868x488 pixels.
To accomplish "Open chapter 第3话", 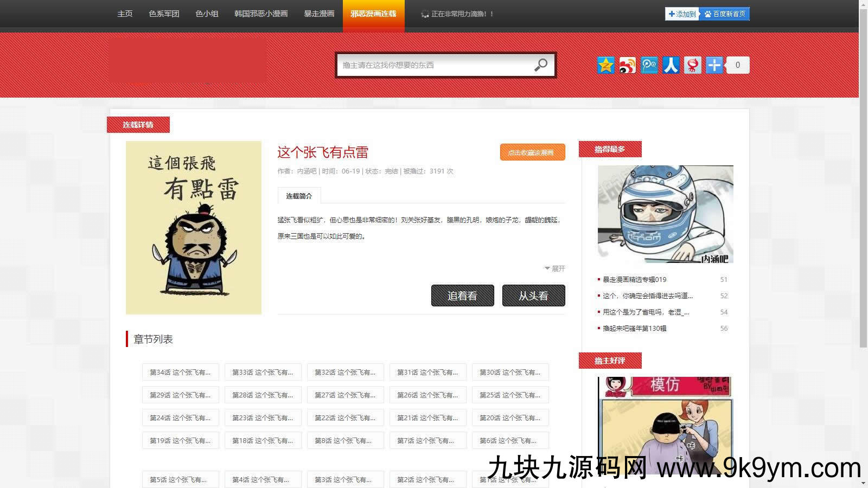I will 346,480.
